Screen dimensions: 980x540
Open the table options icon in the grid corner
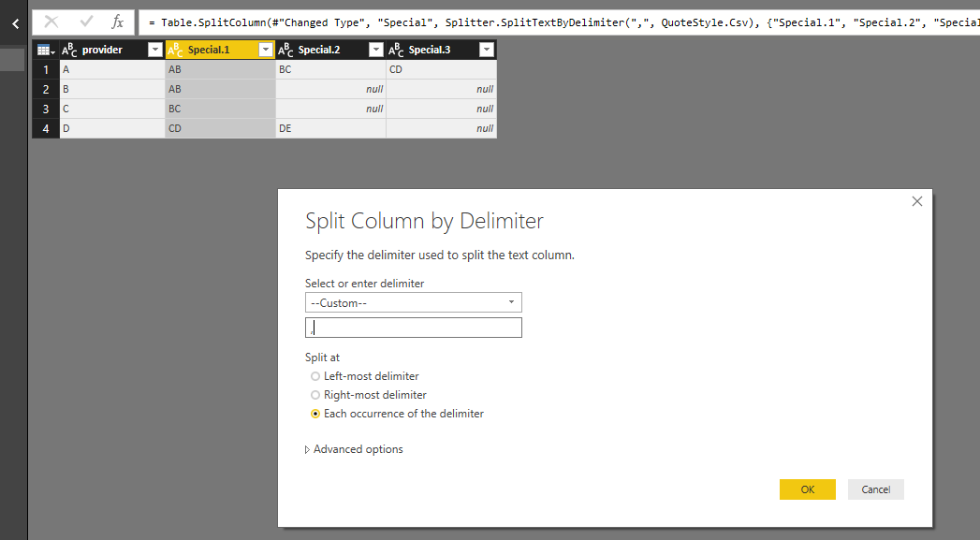click(x=46, y=50)
